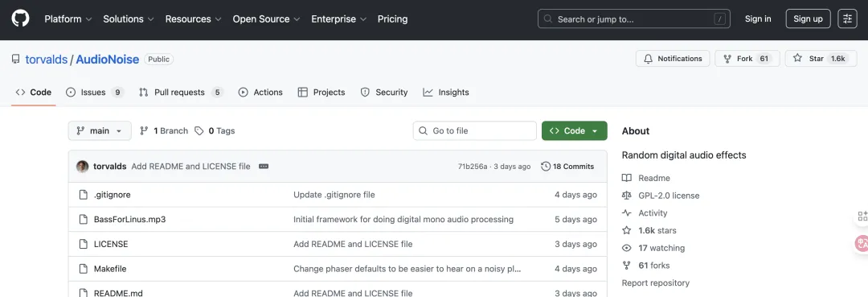Image resolution: width=868 pixels, height=297 pixels.
Task: View the 1 Branch link
Action: coord(164,130)
